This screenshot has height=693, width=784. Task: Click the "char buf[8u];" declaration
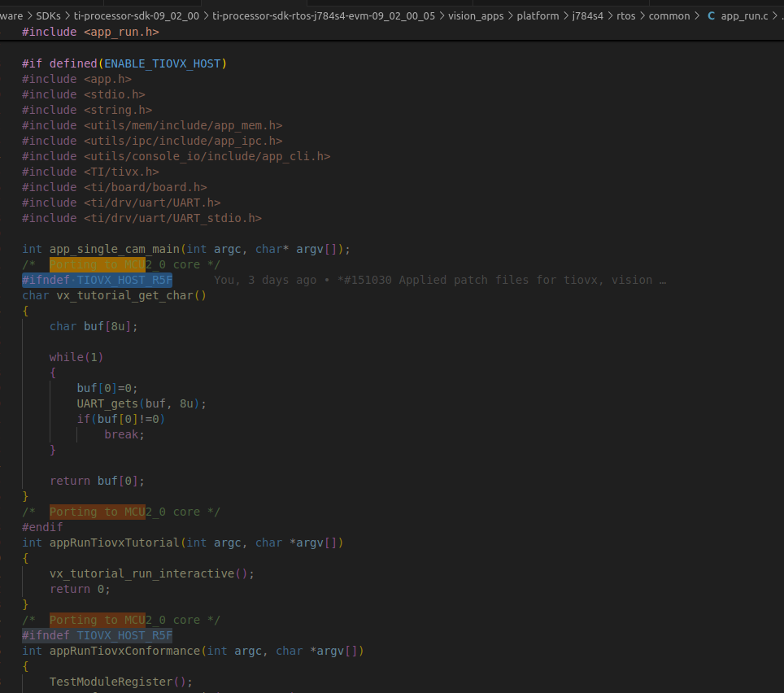[x=94, y=327]
